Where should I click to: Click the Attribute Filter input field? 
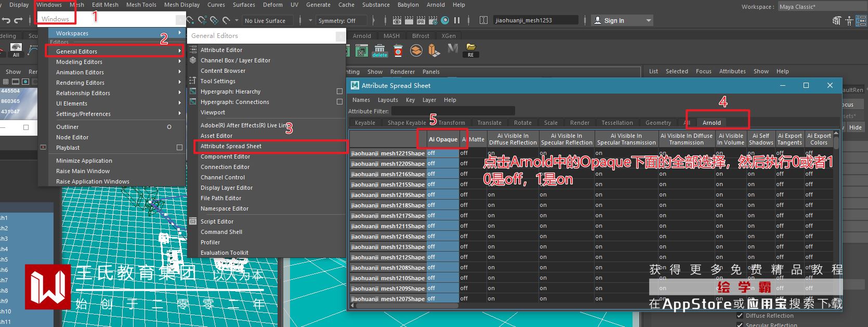click(x=453, y=111)
